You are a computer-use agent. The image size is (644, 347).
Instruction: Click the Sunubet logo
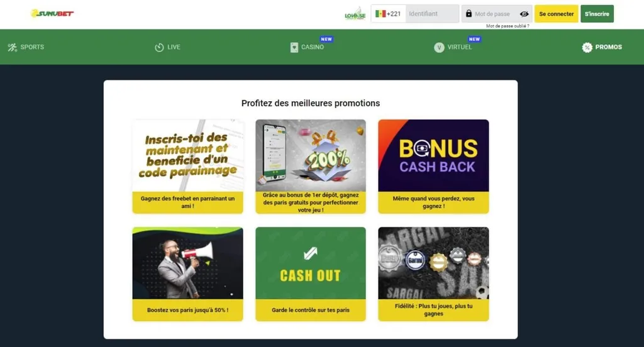click(x=52, y=14)
